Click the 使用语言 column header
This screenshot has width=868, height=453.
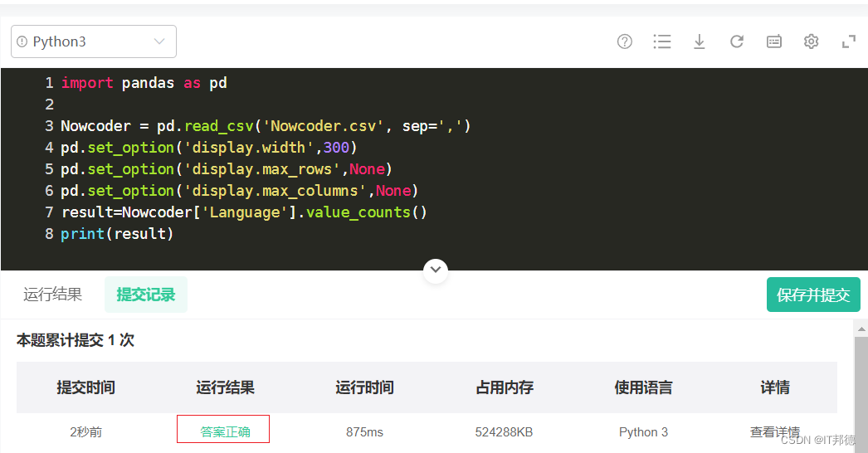tap(643, 387)
